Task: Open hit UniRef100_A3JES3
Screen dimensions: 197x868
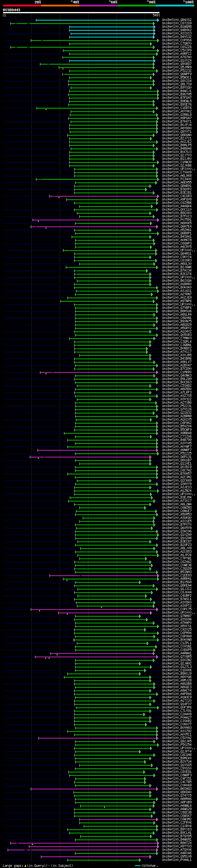Action: coord(177,487)
